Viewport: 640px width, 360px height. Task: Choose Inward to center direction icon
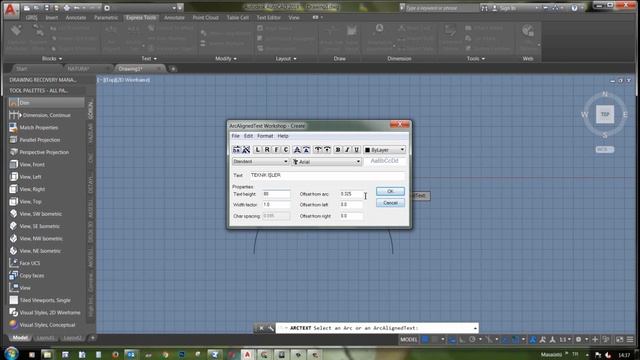327,150
